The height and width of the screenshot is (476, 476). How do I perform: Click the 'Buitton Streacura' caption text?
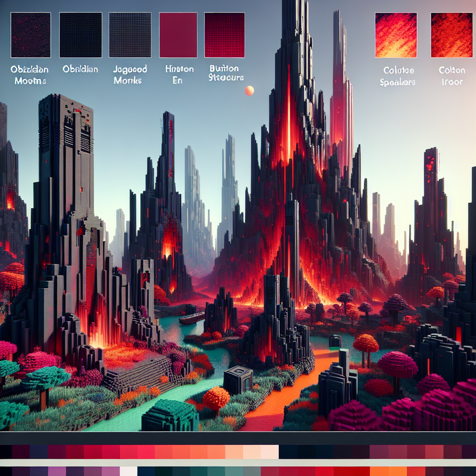[226, 73]
